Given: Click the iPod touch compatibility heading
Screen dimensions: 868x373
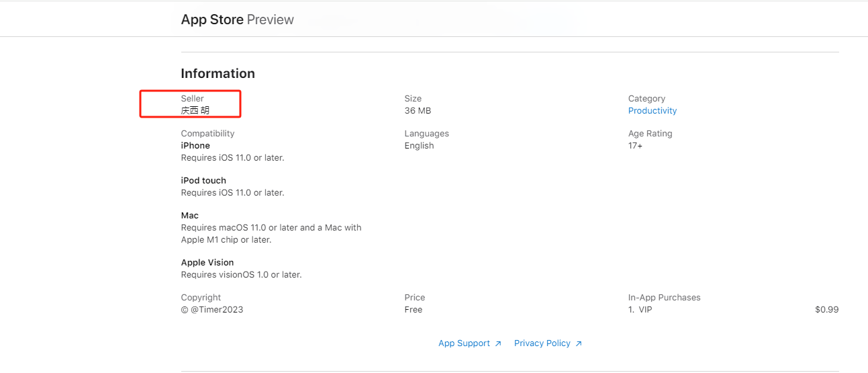Looking at the screenshot, I should 203,181.
